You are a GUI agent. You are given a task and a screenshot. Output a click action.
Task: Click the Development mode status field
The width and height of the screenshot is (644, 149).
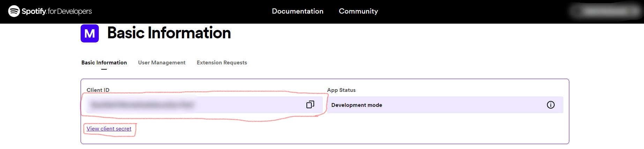pyautogui.click(x=445, y=105)
